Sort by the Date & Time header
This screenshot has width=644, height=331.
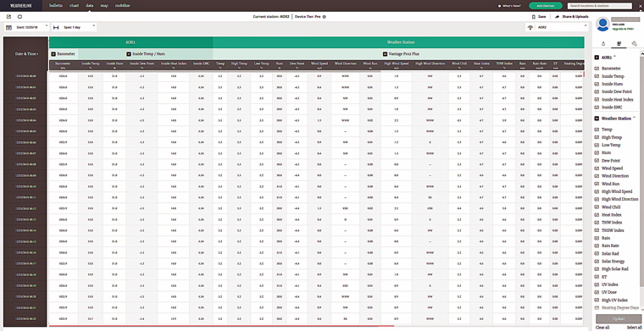click(27, 53)
